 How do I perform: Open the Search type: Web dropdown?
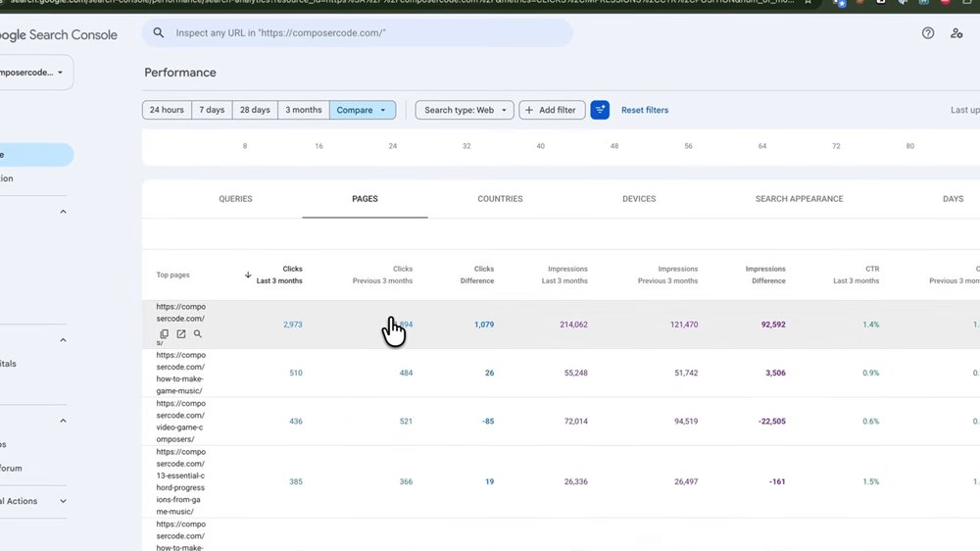465,110
